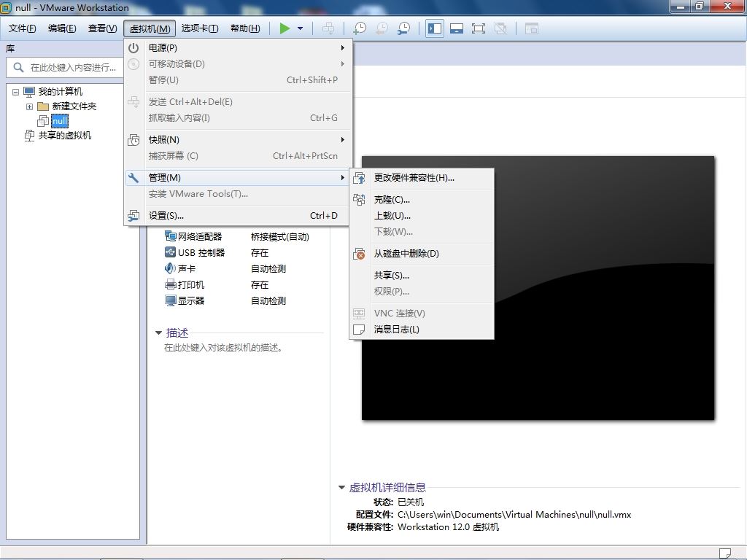Collapse the 虚拟机详细信息 section
747x560 pixels.
pyautogui.click(x=341, y=488)
